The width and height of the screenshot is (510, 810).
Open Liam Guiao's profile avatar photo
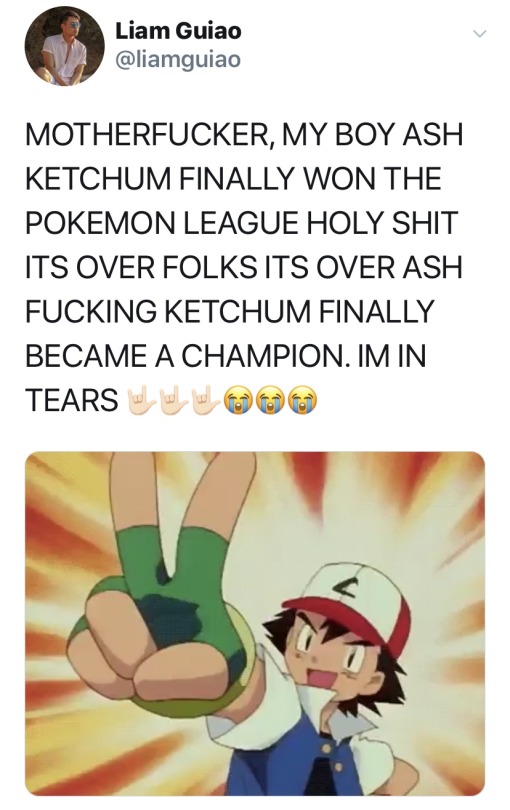click(65, 46)
